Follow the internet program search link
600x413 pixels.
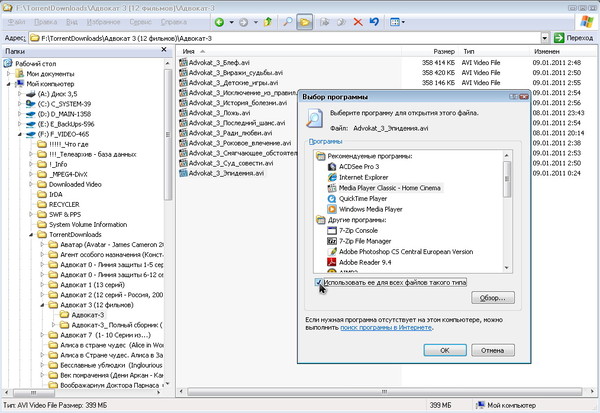click(386, 328)
